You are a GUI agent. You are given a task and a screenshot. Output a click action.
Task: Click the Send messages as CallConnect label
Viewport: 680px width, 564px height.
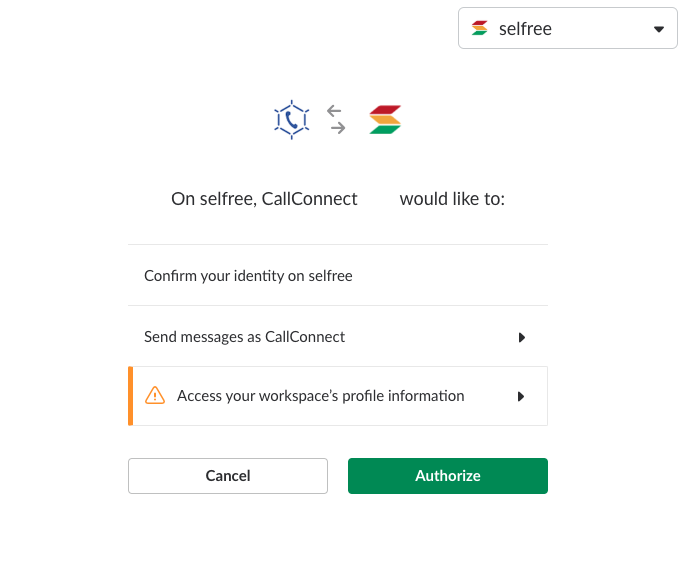[x=245, y=337]
